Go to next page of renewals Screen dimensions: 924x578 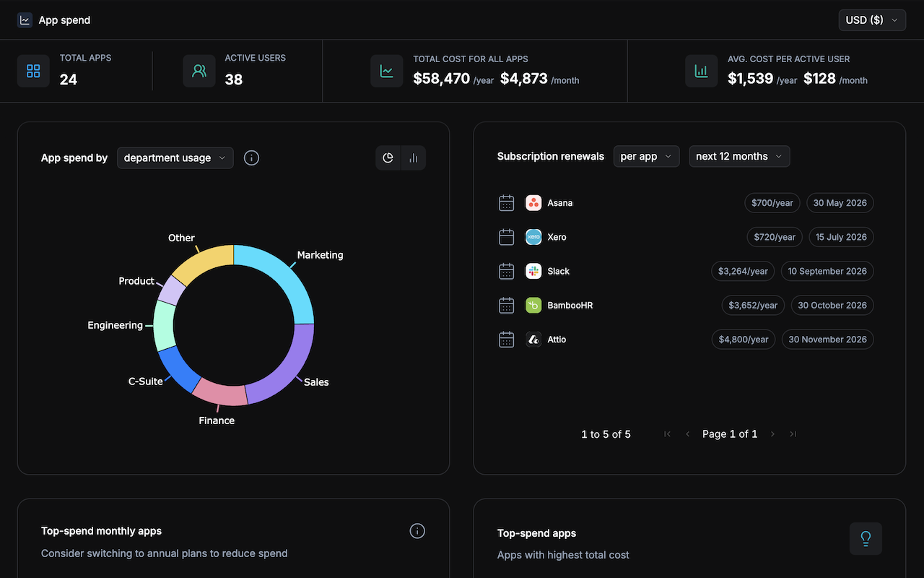(x=772, y=434)
